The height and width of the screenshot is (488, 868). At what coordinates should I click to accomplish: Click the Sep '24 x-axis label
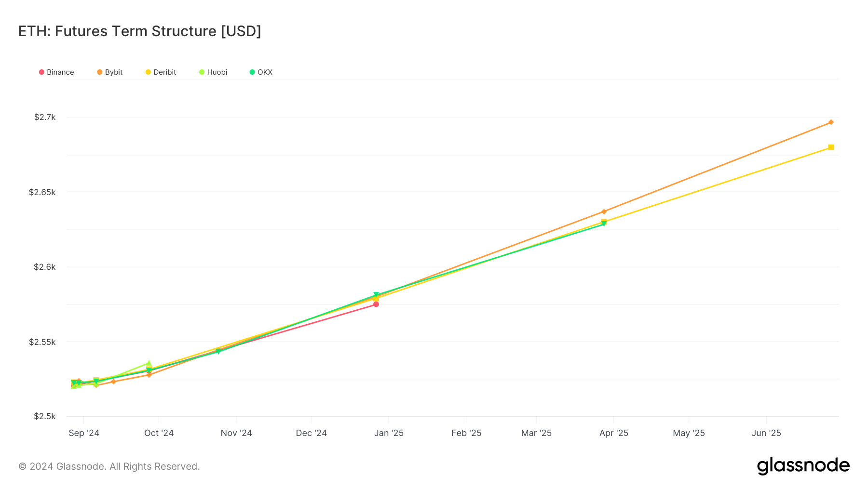tap(84, 433)
